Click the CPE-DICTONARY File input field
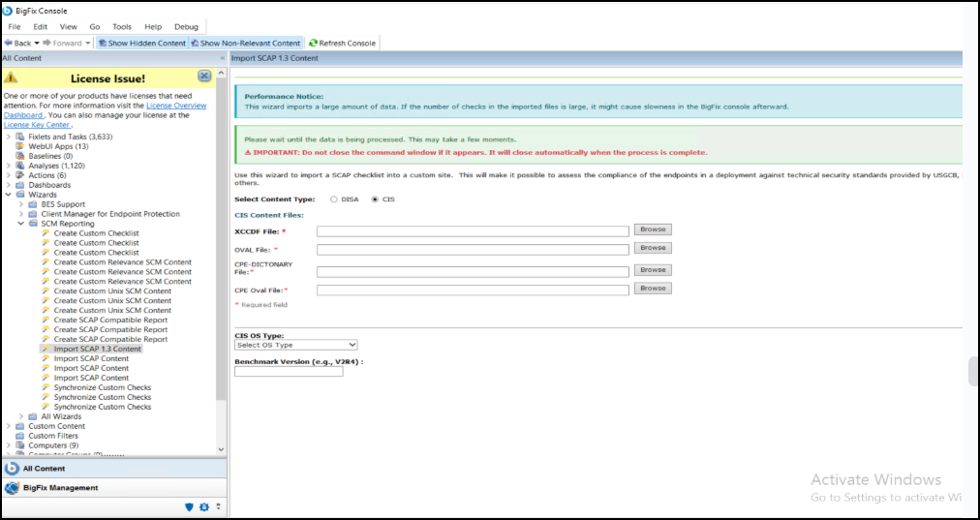This screenshot has height=520, width=980. pyautogui.click(x=473, y=272)
